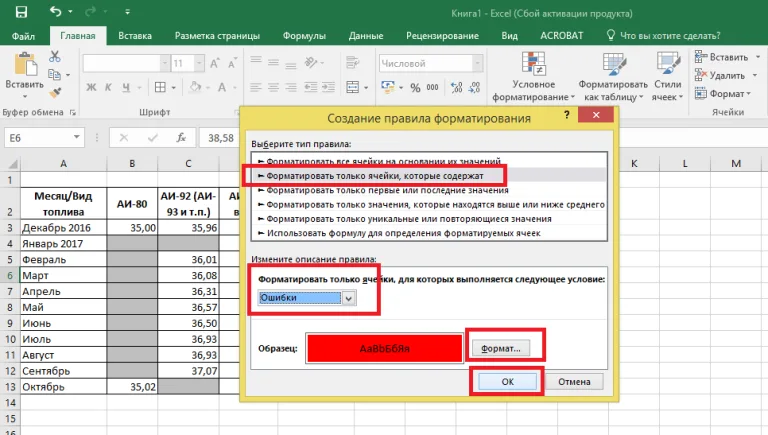Image resolution: width=768 pixels, height=435 pixels.
Task: Open the undo history dropdown arrow
Action: [70, 11]
